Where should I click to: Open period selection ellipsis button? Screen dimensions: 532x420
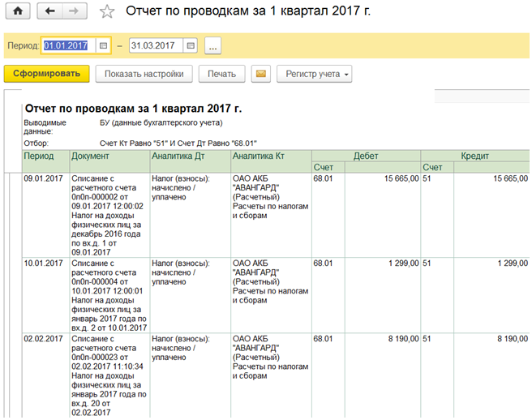[x=212, y=45]
